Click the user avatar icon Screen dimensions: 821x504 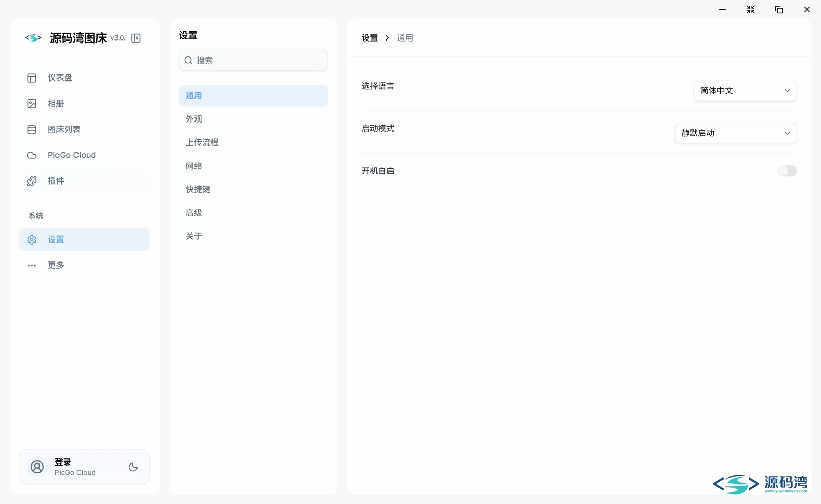pyautogui.click(x=37, y=467)
